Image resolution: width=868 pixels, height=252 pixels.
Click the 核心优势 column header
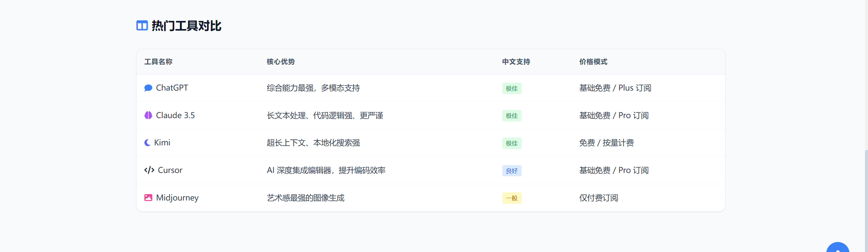pos(281,62)
